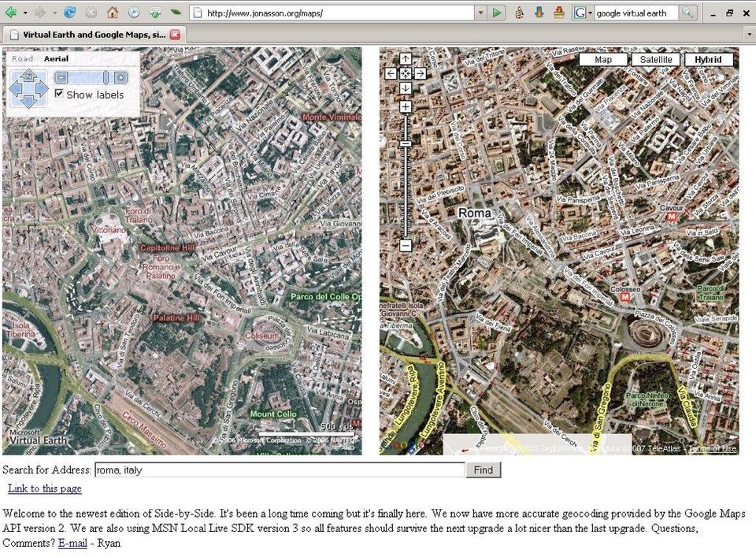Pan Google map up arrow
The width and height of the screenshot is (756, 557).
[x=406, y=59]
